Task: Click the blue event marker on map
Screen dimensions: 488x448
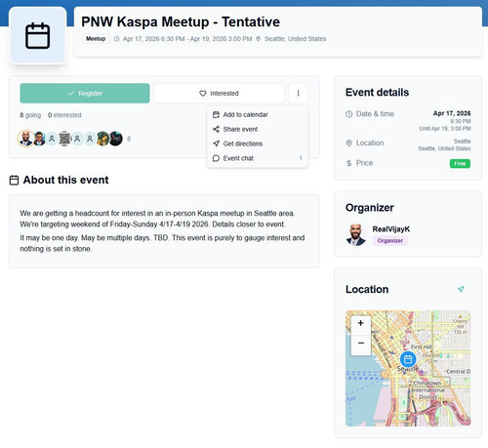Action: (x=408, y=359)
